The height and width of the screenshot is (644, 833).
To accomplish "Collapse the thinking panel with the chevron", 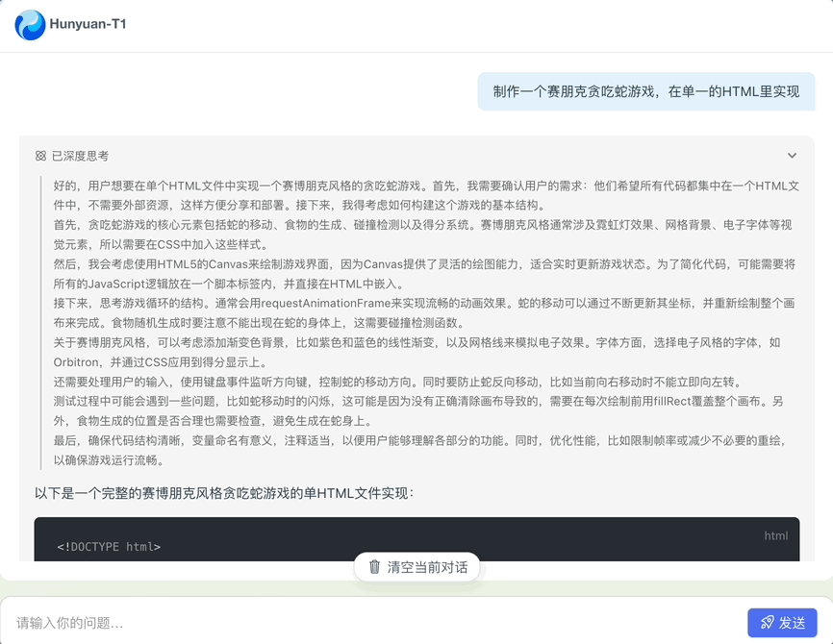I will tap(792, 156).
